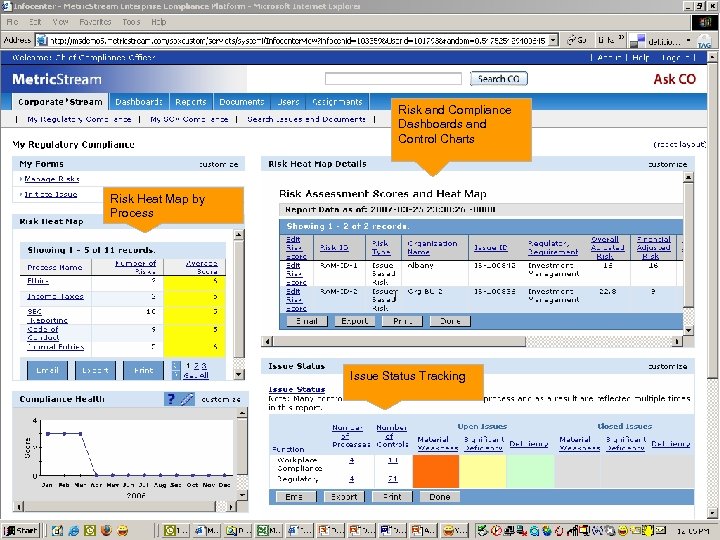Click the Help link in the top header bar

click(x=641, y=57)
